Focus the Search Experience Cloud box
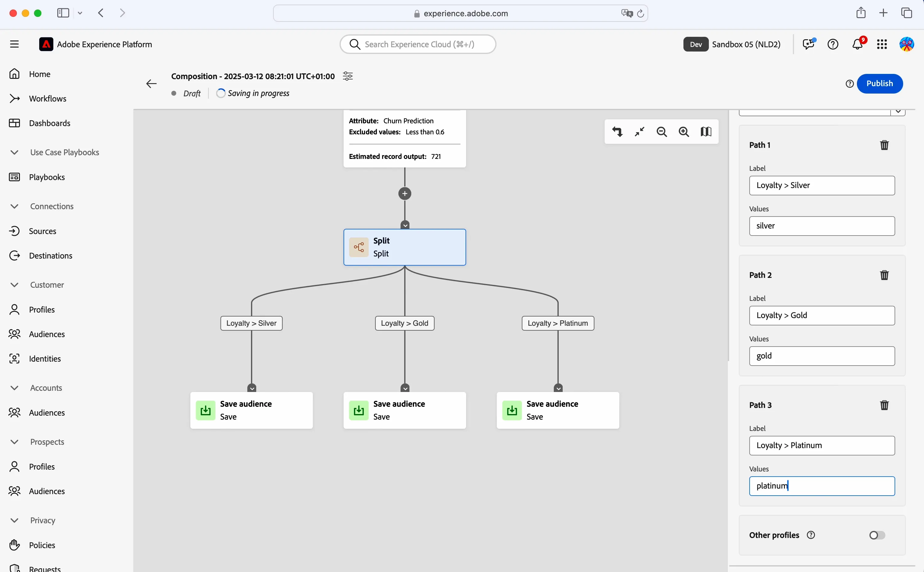924x572 pixels. click(x=418, y=44)
